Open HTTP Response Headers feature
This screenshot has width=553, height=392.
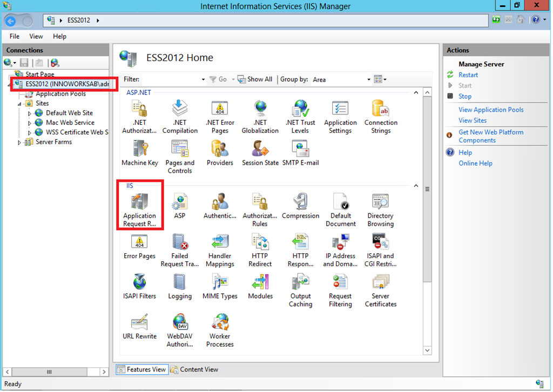(x=300, y=250)
